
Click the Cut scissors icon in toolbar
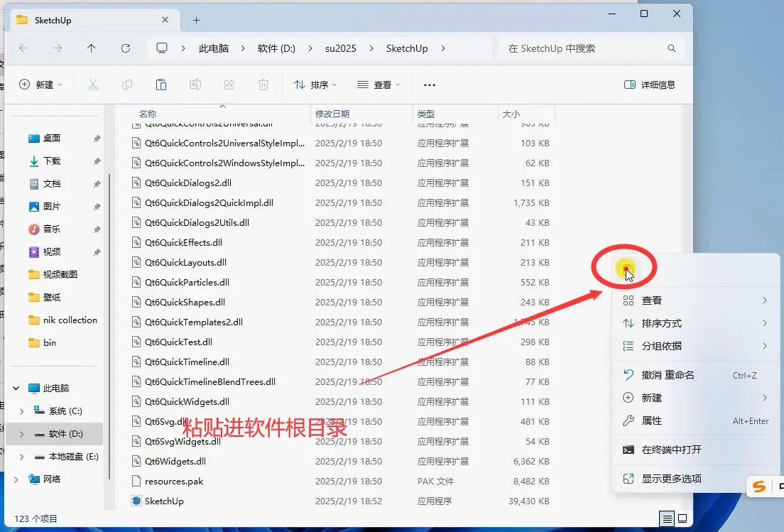[93, 85]
